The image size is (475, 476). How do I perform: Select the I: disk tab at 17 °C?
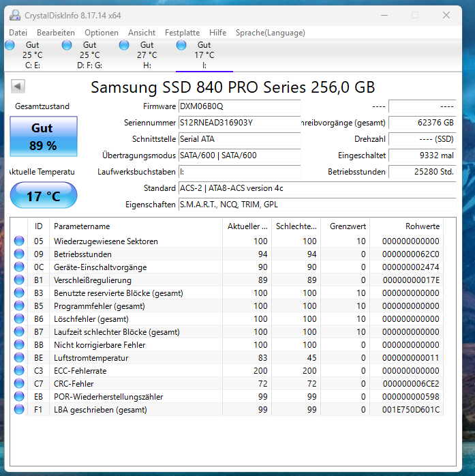click(x=204, y=55)
